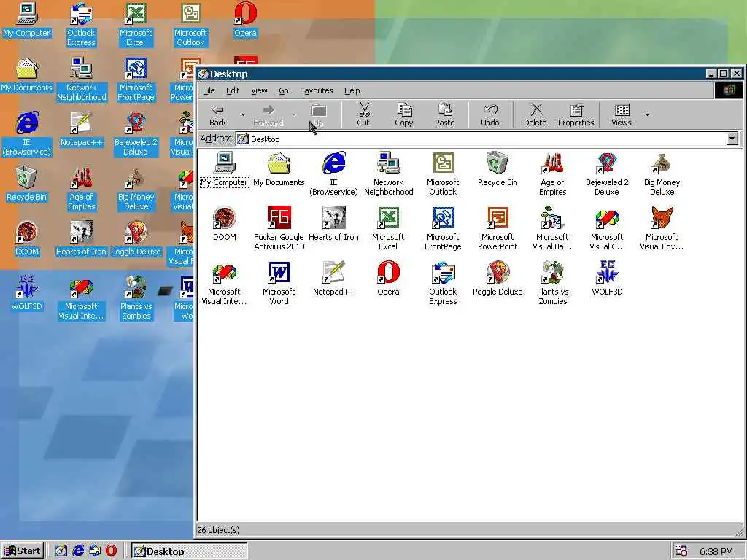Select Plants vs Zombies in Desktop window
747x560 pixels.
[553, 284]
